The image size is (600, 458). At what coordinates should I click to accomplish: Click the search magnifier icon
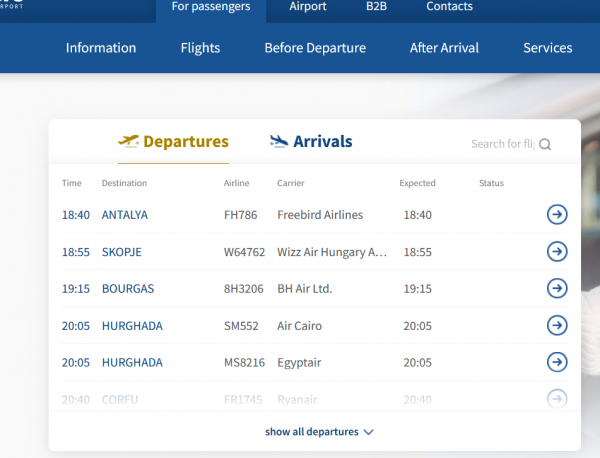point(545,144)
